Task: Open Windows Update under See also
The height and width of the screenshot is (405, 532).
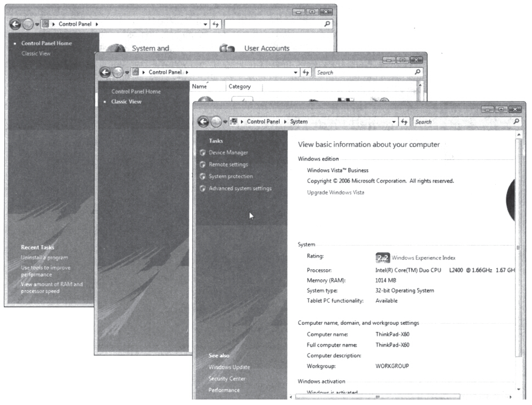Action: (229, 367)
